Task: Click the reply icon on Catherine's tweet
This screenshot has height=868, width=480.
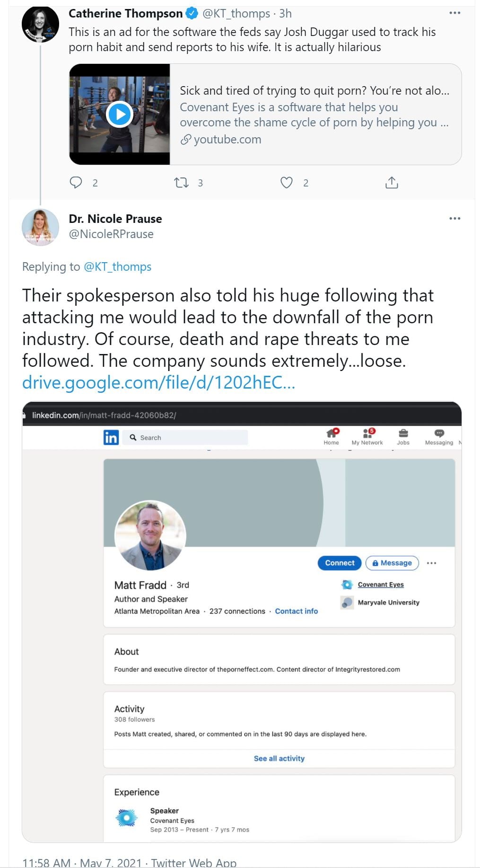Action: tap(76, 183)
